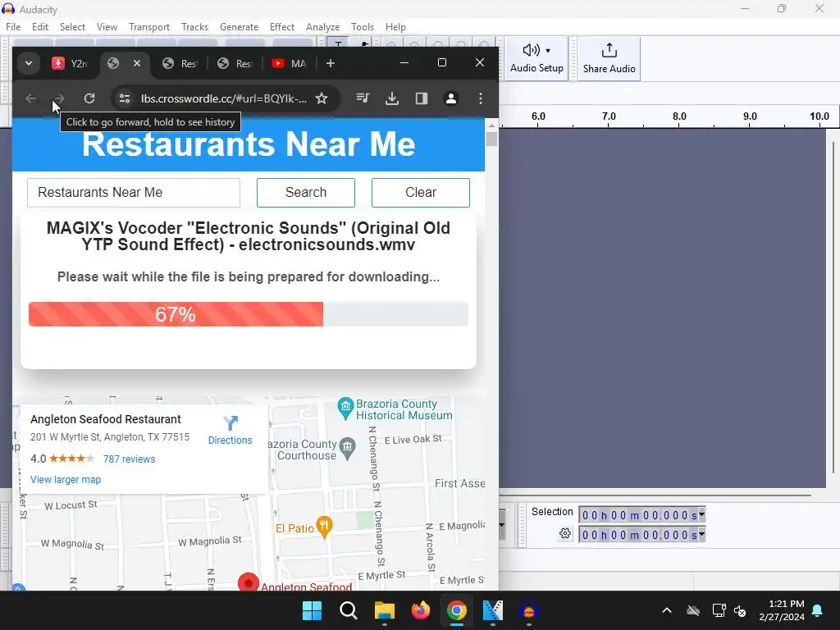Click View larger map link
The height and width of the screenshot is (630, 840).
[66, 479]
